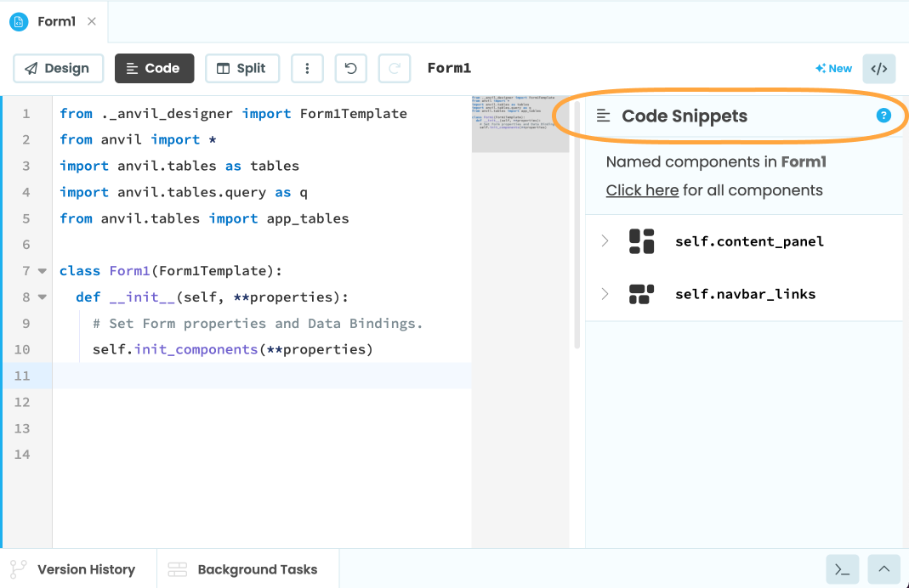Click the blue help icon in Code Snippets
909x588 pixels.
(x=883, y=116)
